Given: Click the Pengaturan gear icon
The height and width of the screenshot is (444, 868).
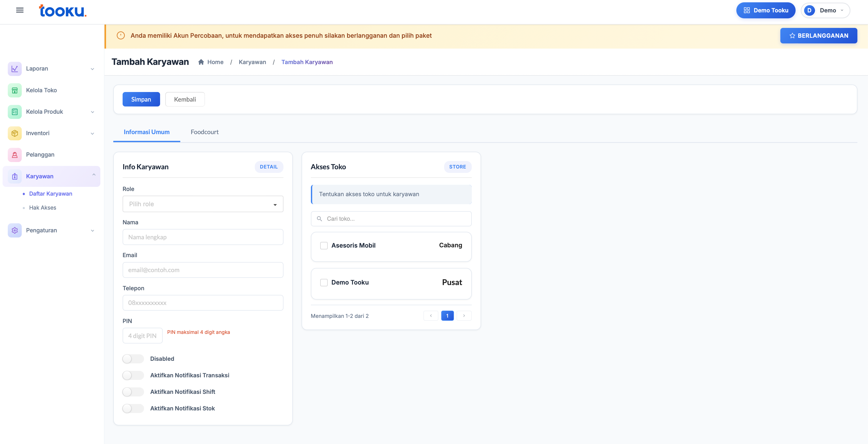Looking at the screenshot, I should point(14,230).
